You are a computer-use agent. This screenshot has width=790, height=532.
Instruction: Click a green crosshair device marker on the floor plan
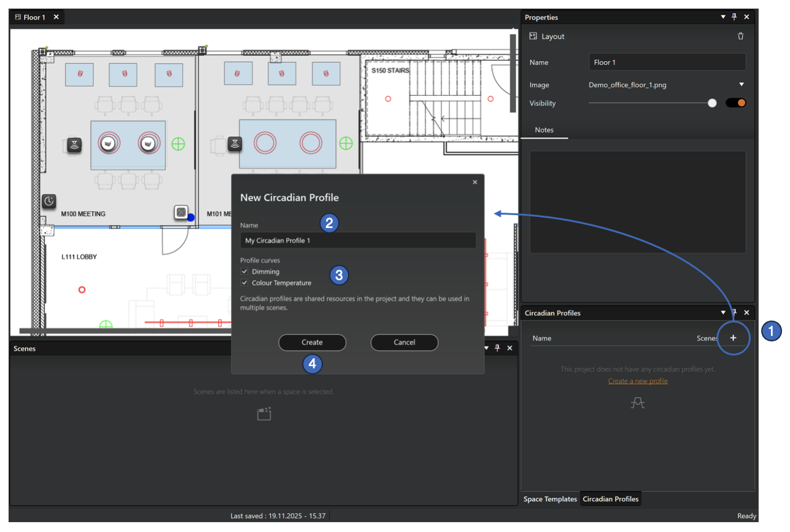coord(178,144)
